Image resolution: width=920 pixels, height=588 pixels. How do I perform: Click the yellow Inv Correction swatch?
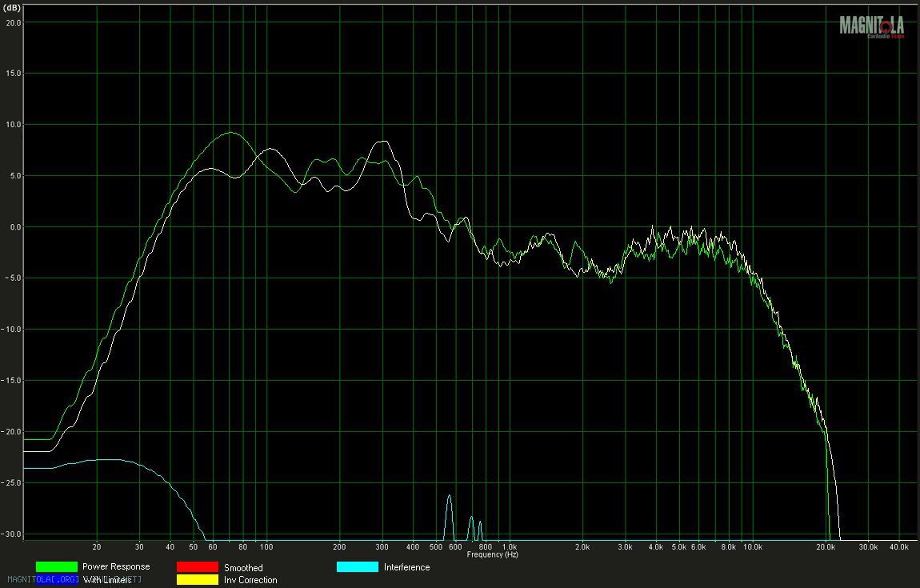pyautogui.click(x=197, y=579)
